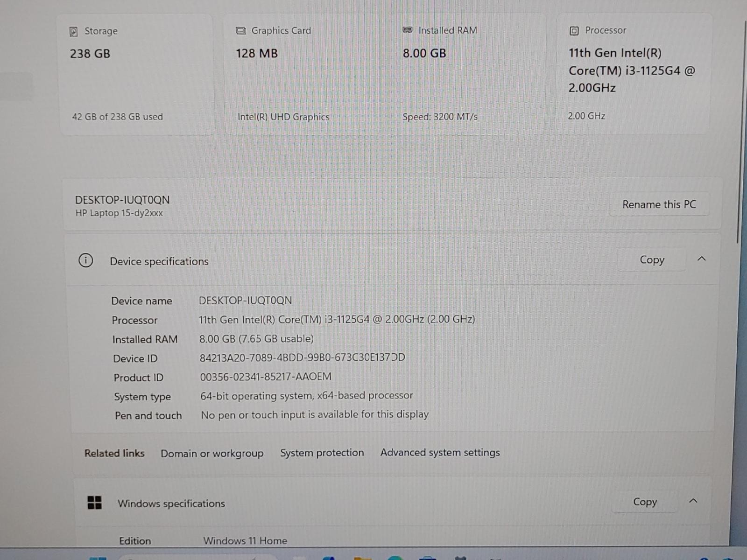747x560 pixels.
Task: Select the "8.00 GB" RAM card value
Action: click(x=424, y=53)
